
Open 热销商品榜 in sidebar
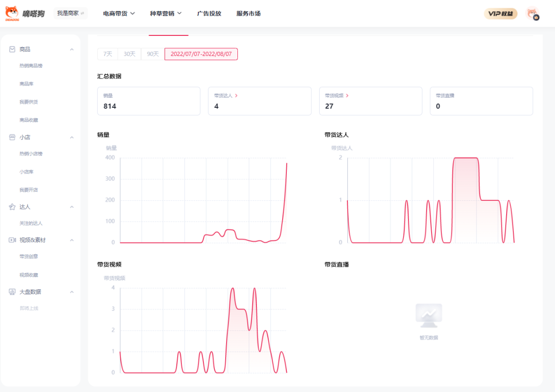tap(31, 66)
